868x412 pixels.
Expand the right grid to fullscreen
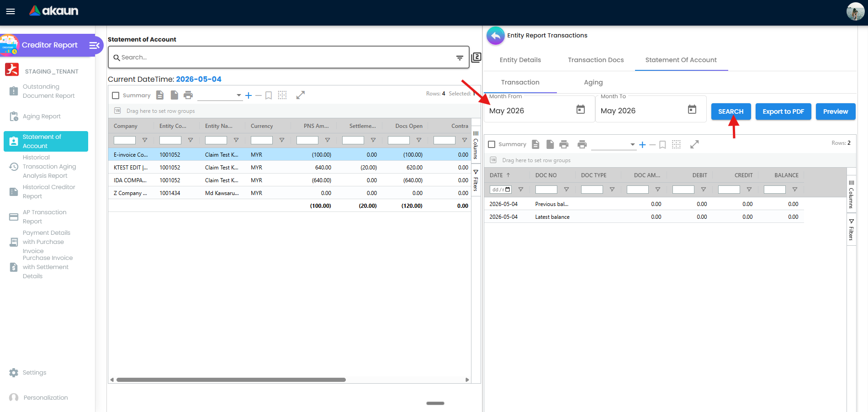694,144
